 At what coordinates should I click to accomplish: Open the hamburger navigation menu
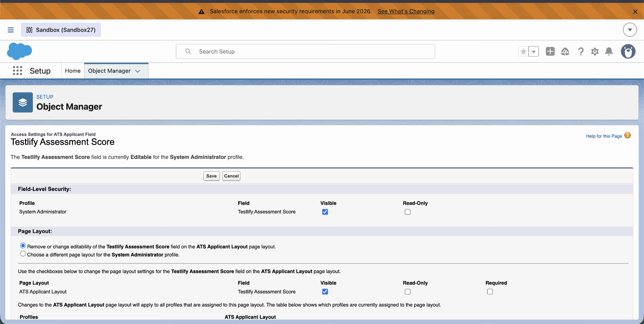[x=11, y=30]
